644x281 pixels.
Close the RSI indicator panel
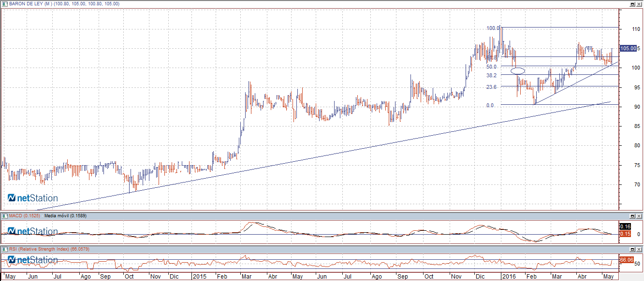click(639, 249)
